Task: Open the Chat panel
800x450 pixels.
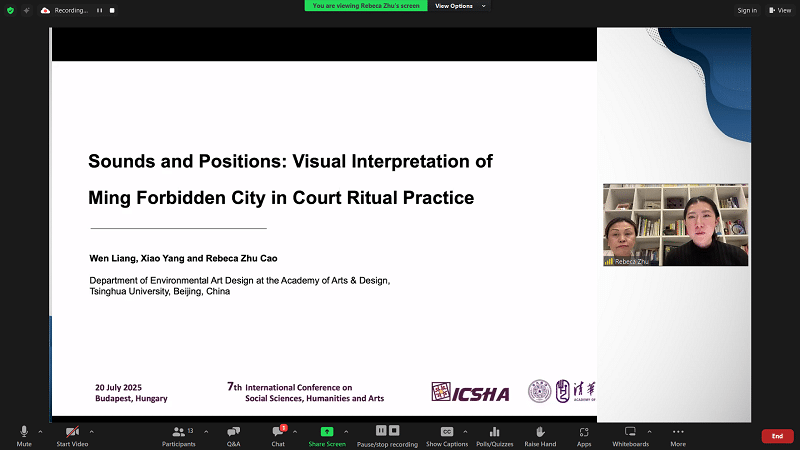Action: point(278,433)
